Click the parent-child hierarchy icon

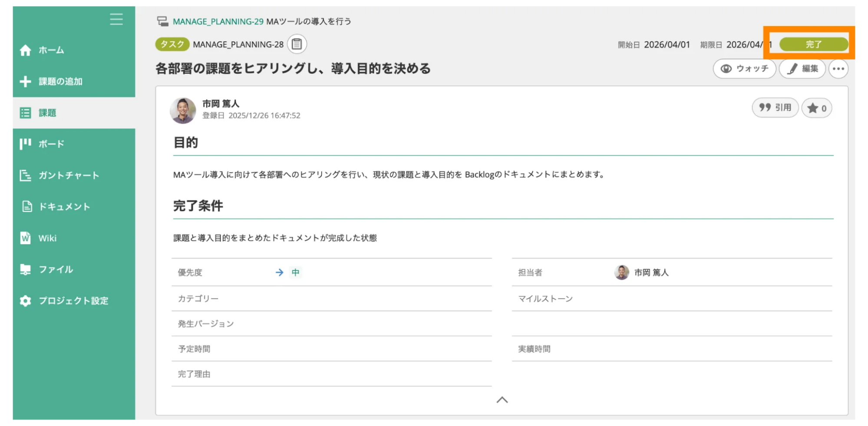[163, 21]
